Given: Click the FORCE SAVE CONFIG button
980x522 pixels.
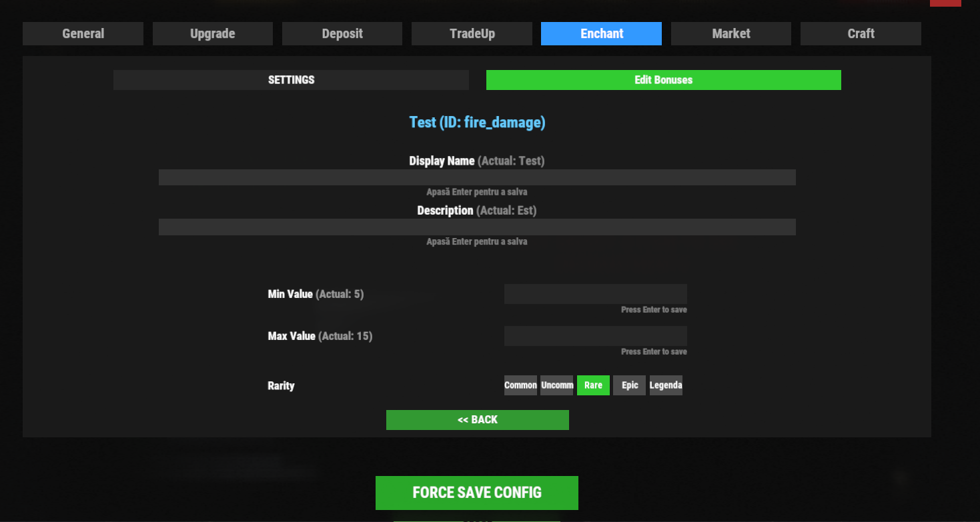Looking at the screenshot, I should click(x=476, y=493).
